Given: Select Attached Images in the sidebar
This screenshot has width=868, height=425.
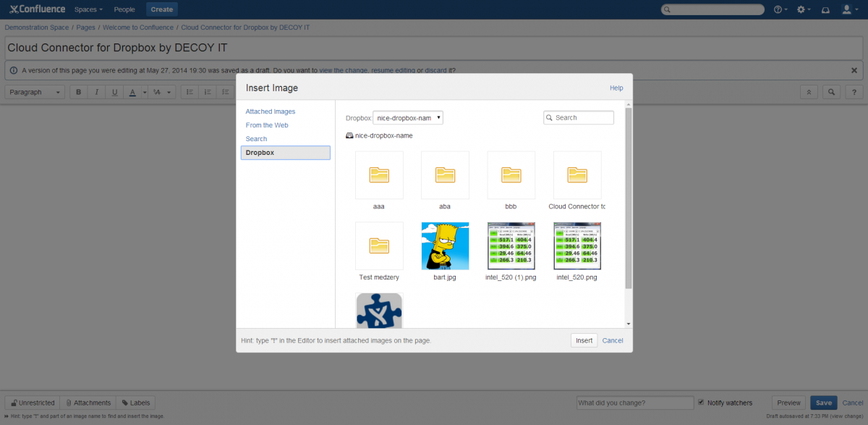Looking at the screenshot, I should [271, 111].
